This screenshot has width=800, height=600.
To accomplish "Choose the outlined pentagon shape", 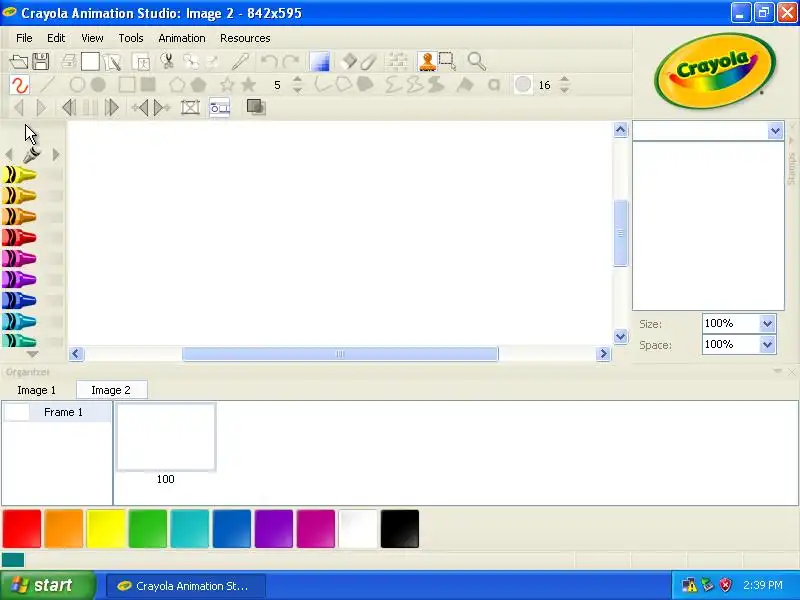I will 177,85.
